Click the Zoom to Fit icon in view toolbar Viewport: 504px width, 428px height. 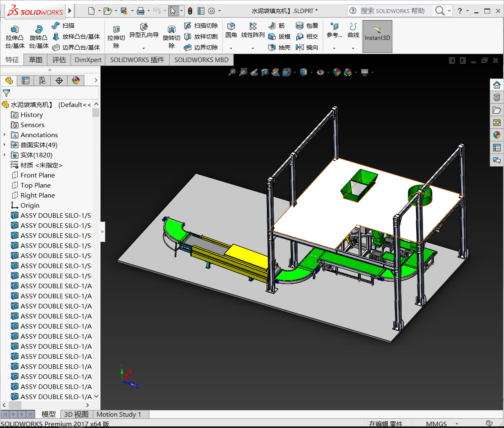(x=232, y=72)
